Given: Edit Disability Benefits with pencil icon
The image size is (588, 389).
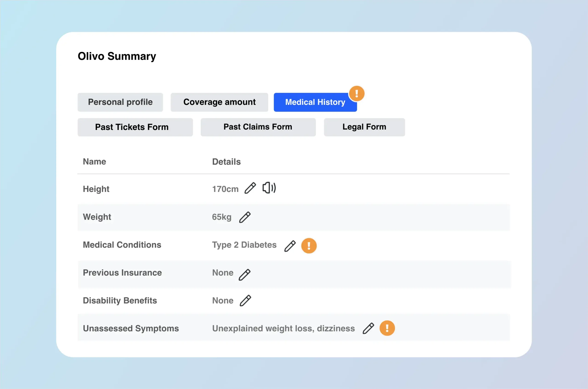Looking at the screenshot, I should pos(245,300).
